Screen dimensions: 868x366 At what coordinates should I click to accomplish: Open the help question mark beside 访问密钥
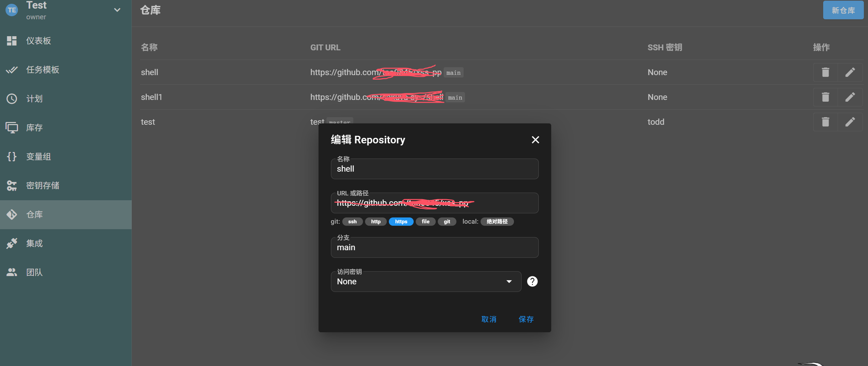coord(532,282)
